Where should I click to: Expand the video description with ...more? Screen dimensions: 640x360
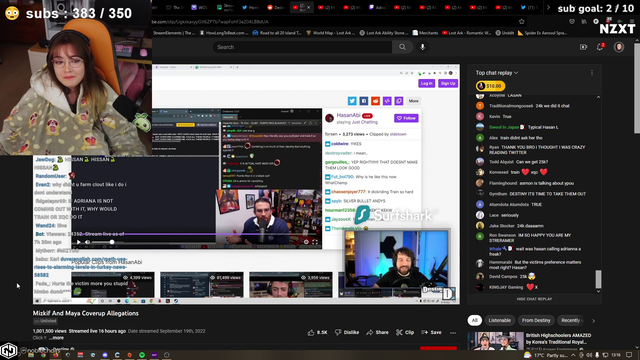point(56,338)
